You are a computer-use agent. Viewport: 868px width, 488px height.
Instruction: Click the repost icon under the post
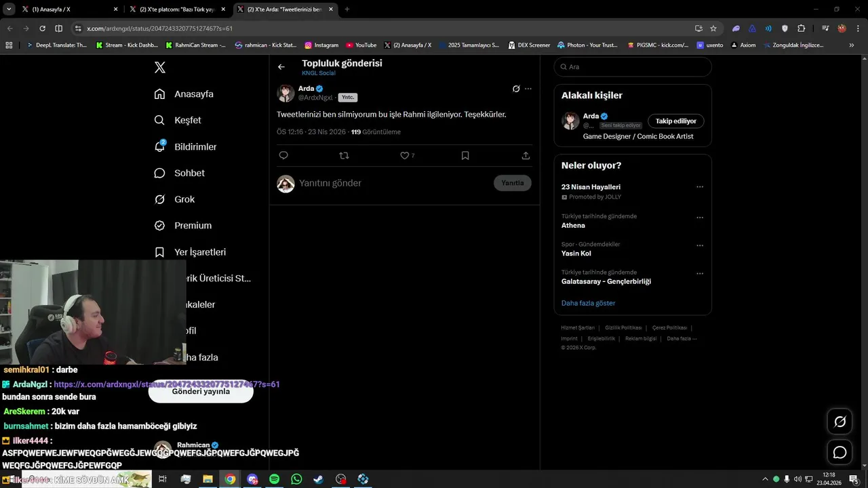click(344, 155)
